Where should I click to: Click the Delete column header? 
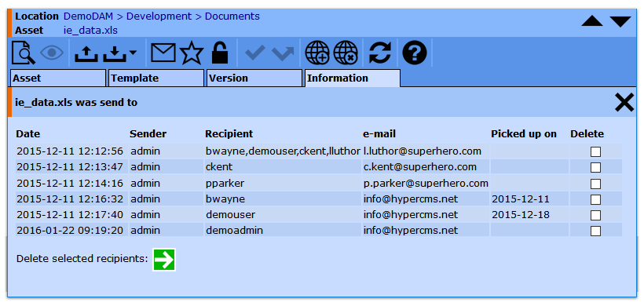[587, 133]
